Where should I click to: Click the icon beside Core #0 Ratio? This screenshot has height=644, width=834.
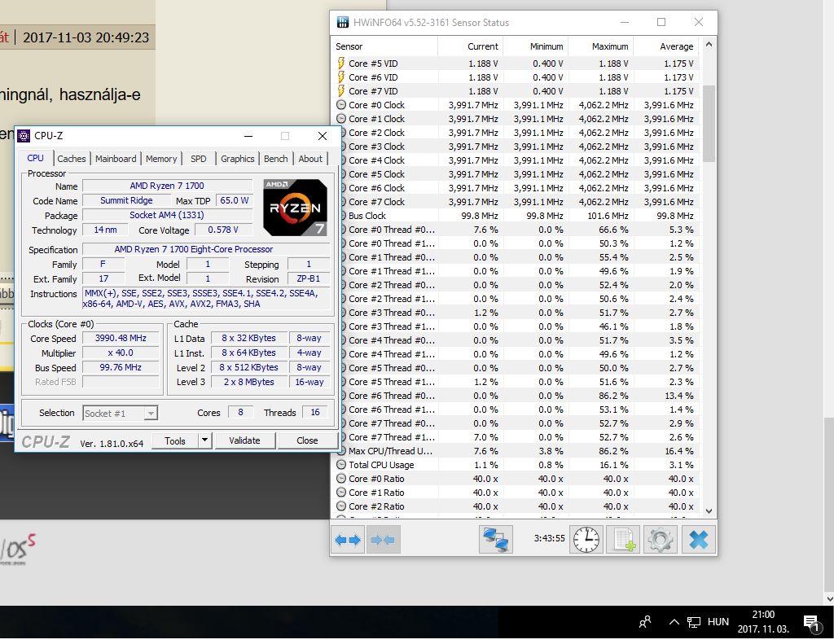[341, 478]
